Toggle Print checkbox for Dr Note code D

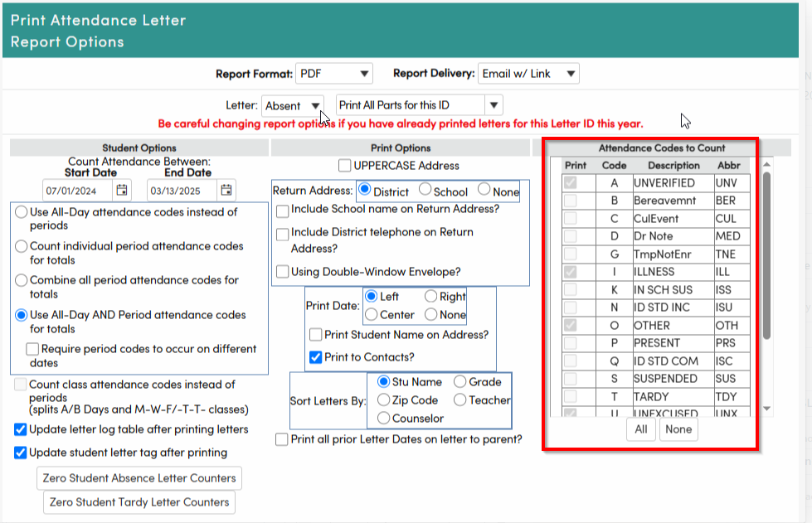(570, 236)
